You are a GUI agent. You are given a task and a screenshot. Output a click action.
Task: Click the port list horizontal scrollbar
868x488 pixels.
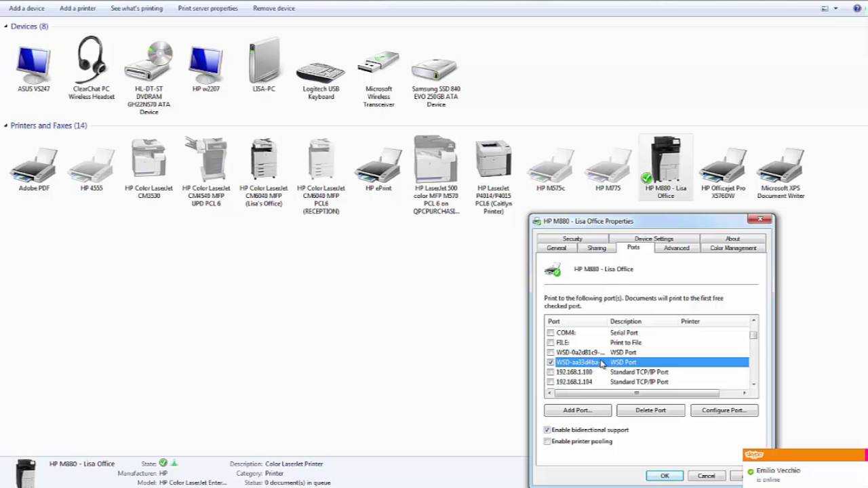[x=636, y=393]
